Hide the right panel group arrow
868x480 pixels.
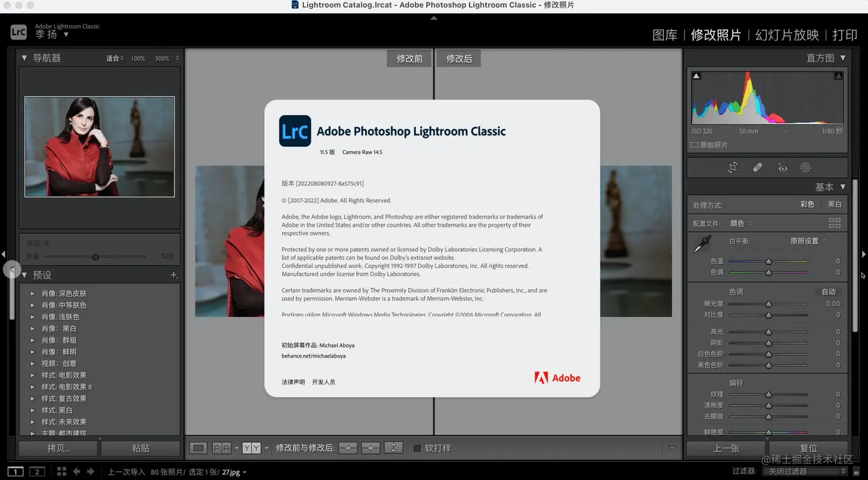pyautogui.click(x=864, y=254)
